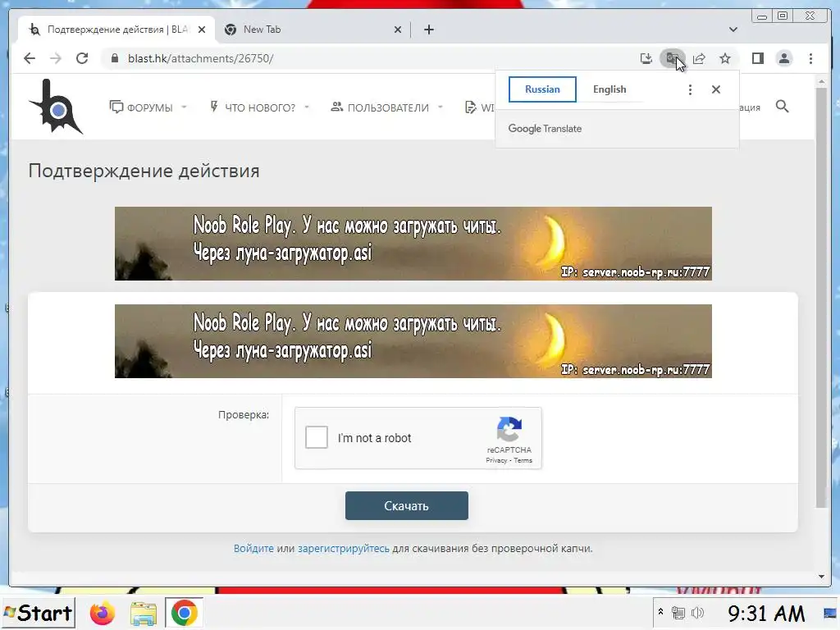Close the Подтверждение действия tab
840x630 pixels.
[202, 30]
